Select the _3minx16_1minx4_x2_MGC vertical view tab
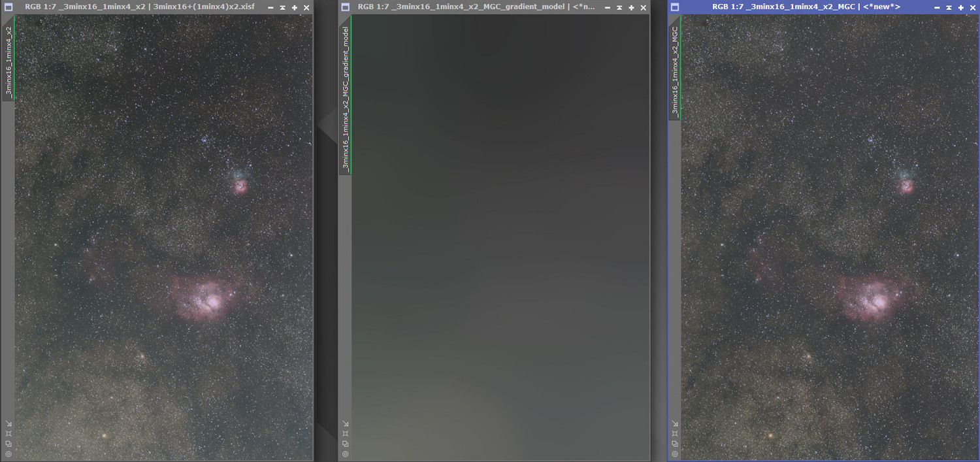Image resolution: width=980 pixels, height=462 pixels. 674,68
